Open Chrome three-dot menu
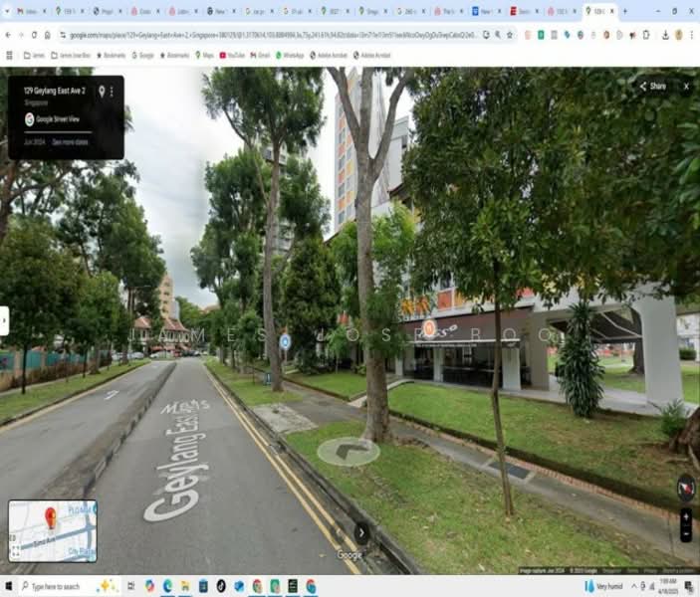 691,35
